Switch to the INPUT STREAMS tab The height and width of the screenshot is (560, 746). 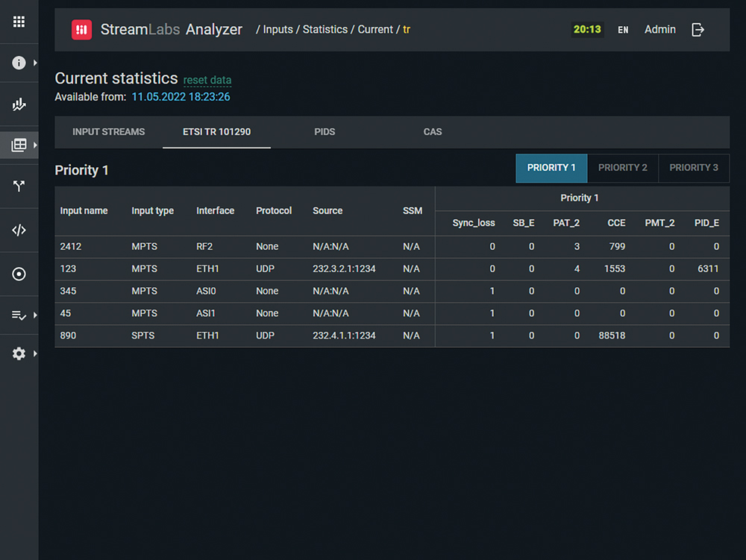click(108, 132)
